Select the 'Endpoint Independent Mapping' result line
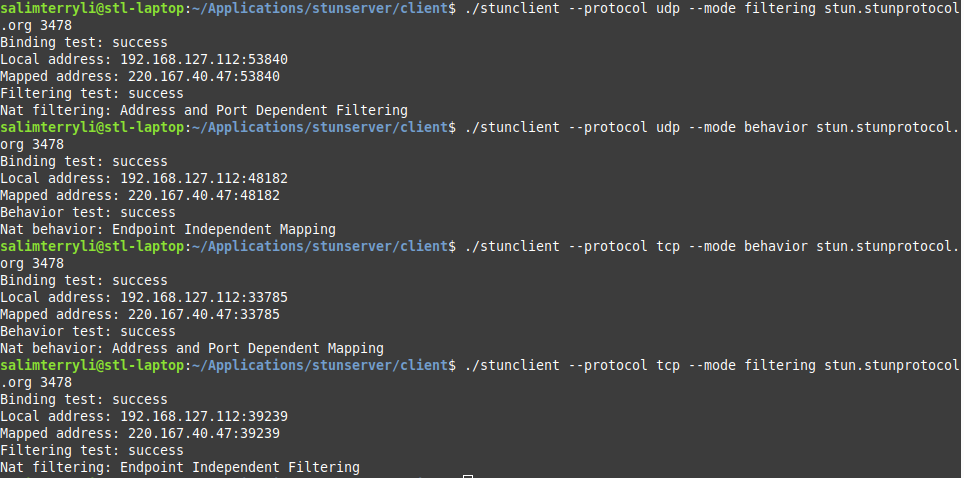Viewport: 964px width, 478px height. click(168, 229)
